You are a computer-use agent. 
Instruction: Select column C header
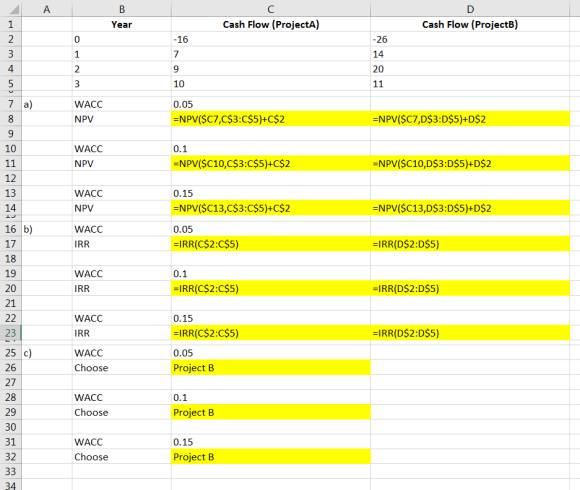click(271, 9)
